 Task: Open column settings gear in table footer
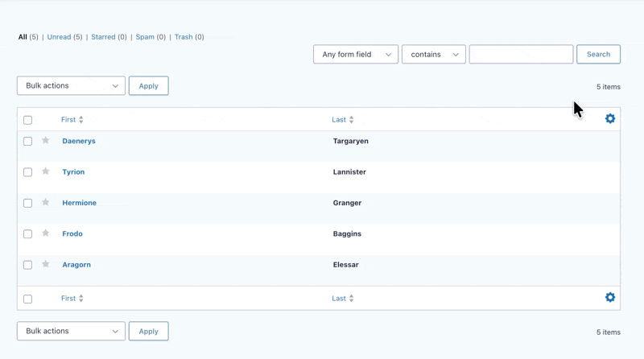pyautogui.click(x=609, y=298)
